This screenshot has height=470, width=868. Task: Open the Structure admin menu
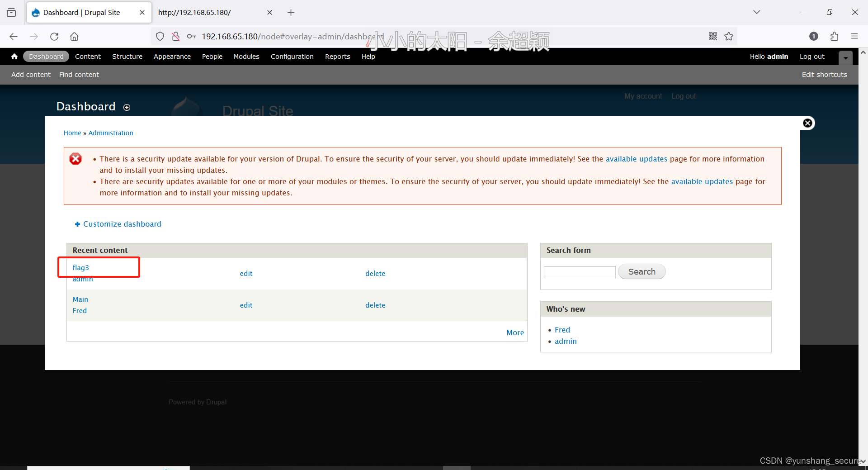click(x=127, y=57)
